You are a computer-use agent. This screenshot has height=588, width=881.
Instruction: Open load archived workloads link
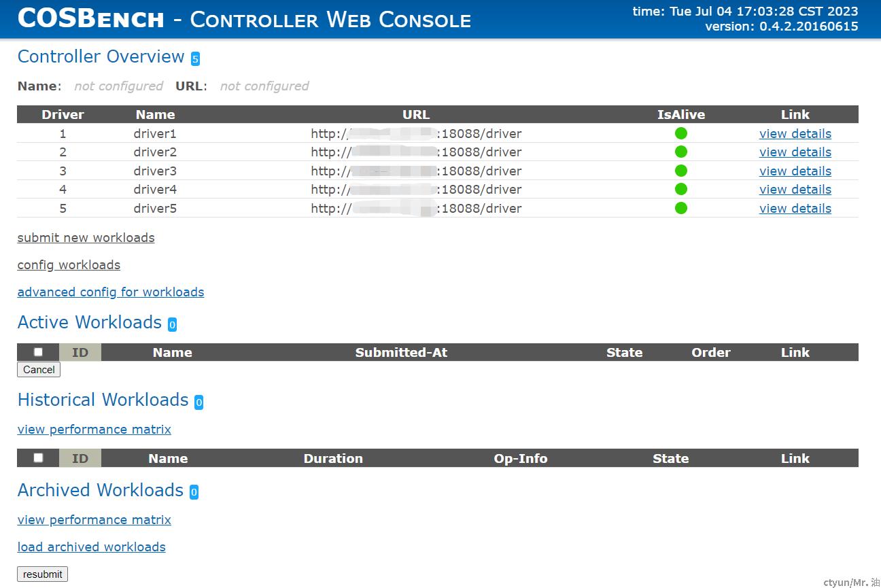pos(92,547)
